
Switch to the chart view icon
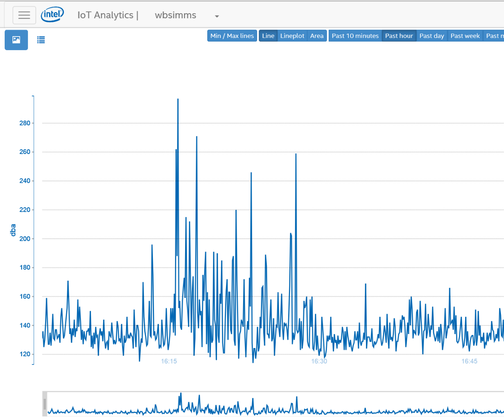[16, 40]
